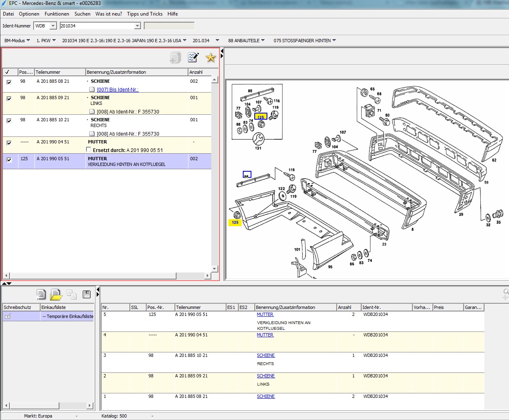The image size is (509, 420).
Task: Click part number A 201 990 05 51 in parts list
Action: coord(53,159)
